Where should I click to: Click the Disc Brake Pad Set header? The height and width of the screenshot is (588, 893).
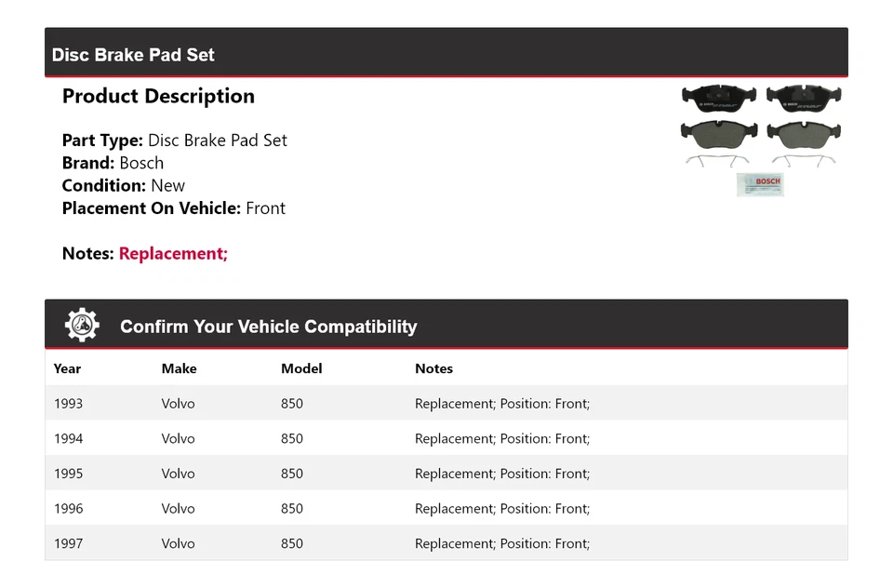pyautogui.click(x=133, y=55)
